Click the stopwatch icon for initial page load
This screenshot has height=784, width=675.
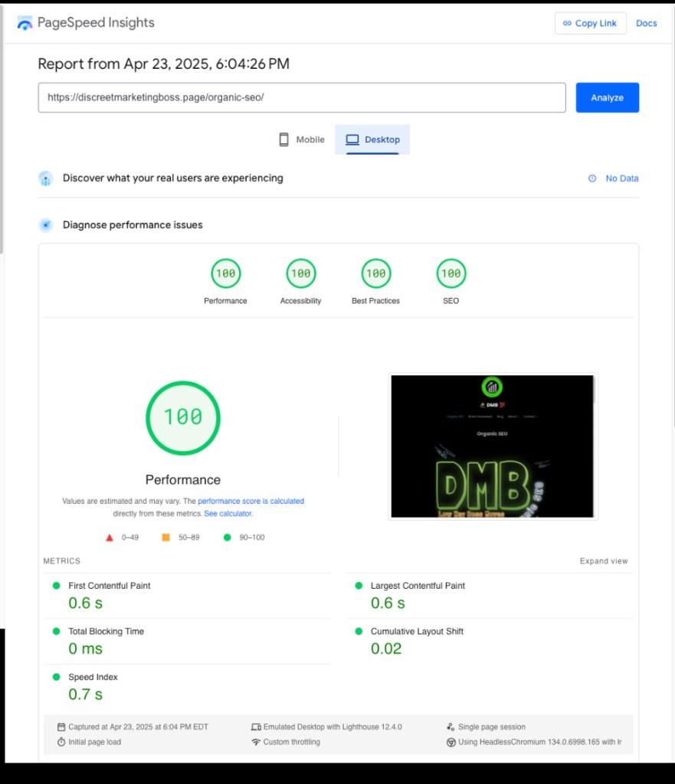tap(61, 741)
